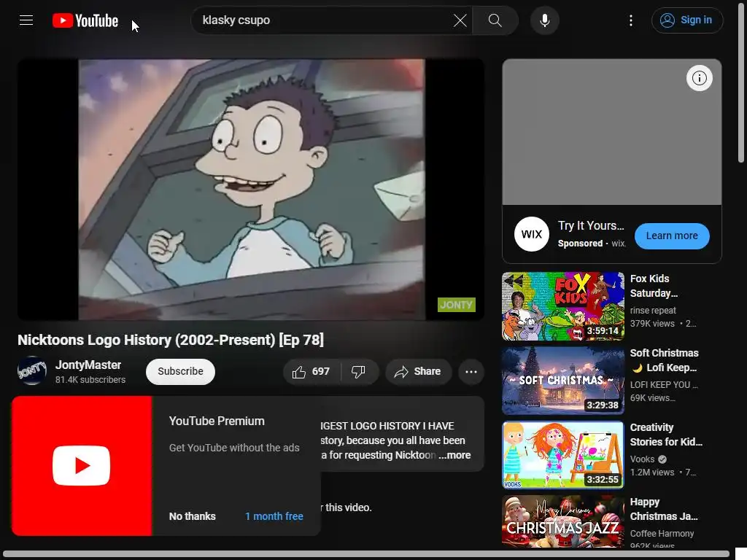Open the hamburger guide menu
The width and height of the screenshot is (747, 560).
(26, 20)
